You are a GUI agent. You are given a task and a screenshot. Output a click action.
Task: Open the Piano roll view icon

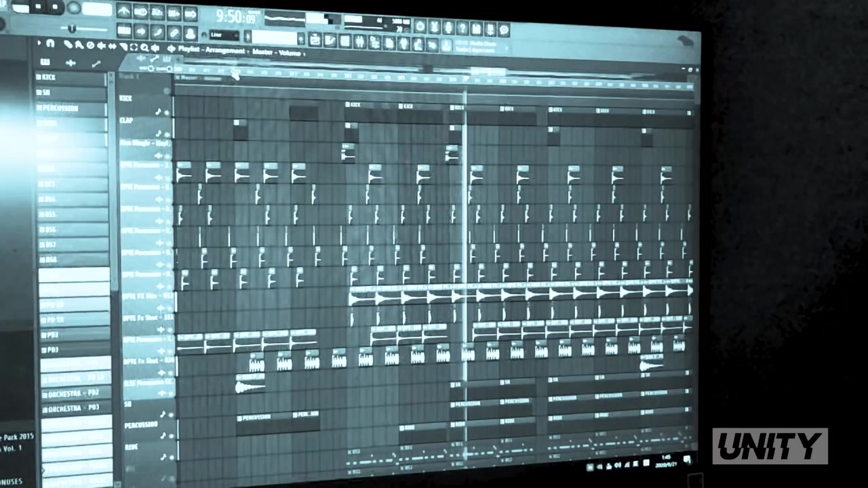point(330,41)
